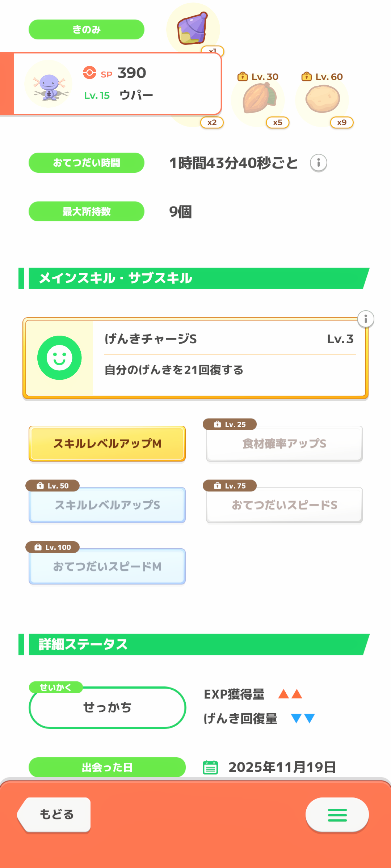
Task: Select locked おてつだいスピードM sub skill
Action: coord(107,566)
